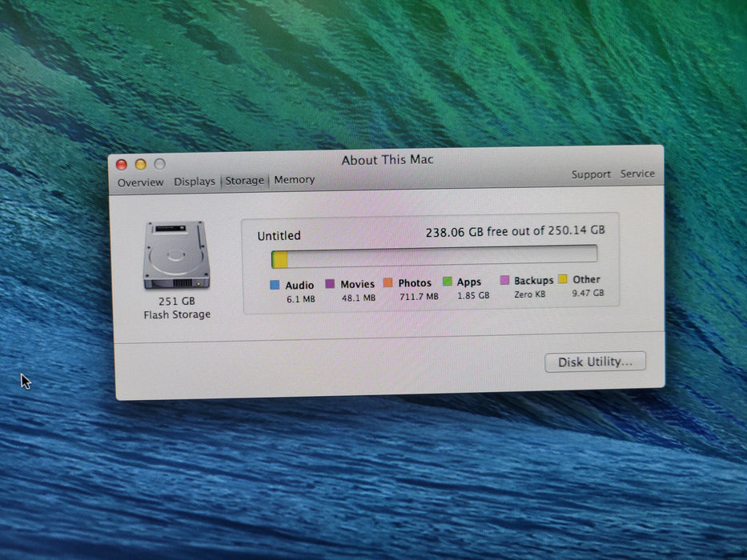Open the Support link
The image size is (747, 560).
591,174
